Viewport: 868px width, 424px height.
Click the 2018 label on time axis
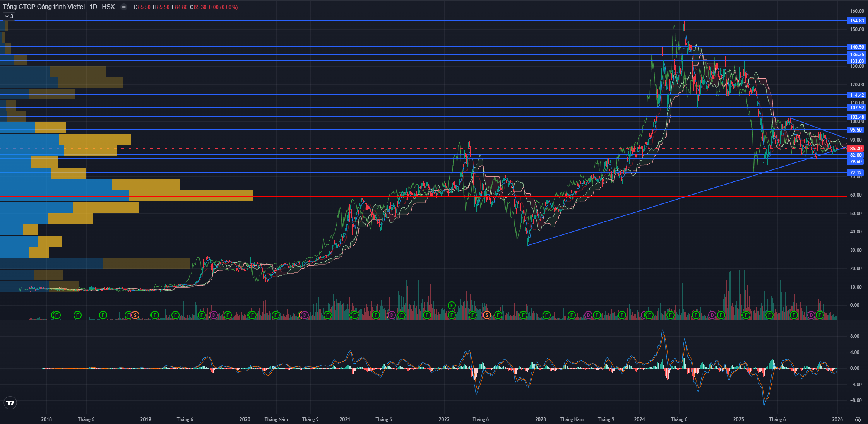(46, 419)
